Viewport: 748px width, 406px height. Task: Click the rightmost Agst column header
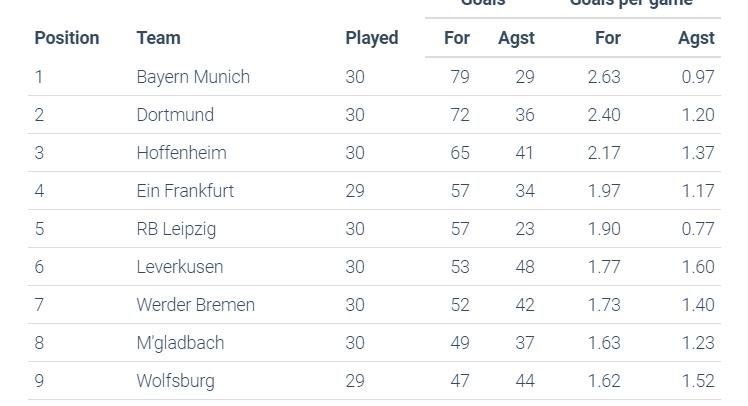click(x=696, y=38)
